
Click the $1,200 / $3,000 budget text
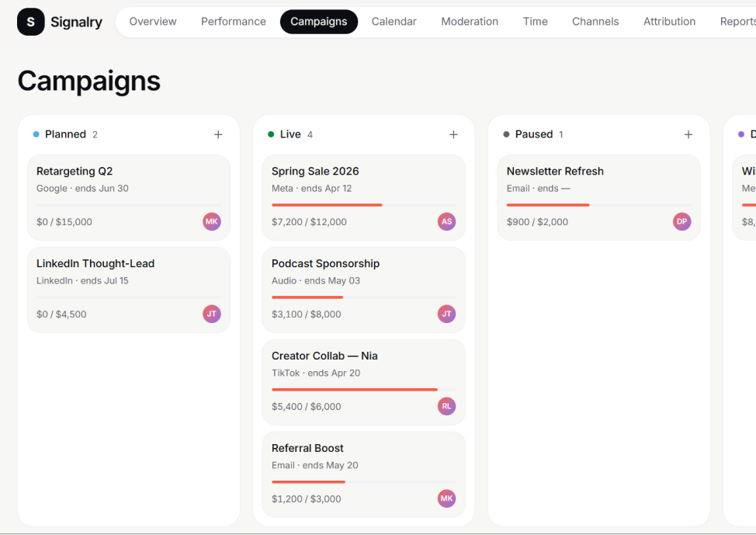pyautogui.click(x=306, y=499)
